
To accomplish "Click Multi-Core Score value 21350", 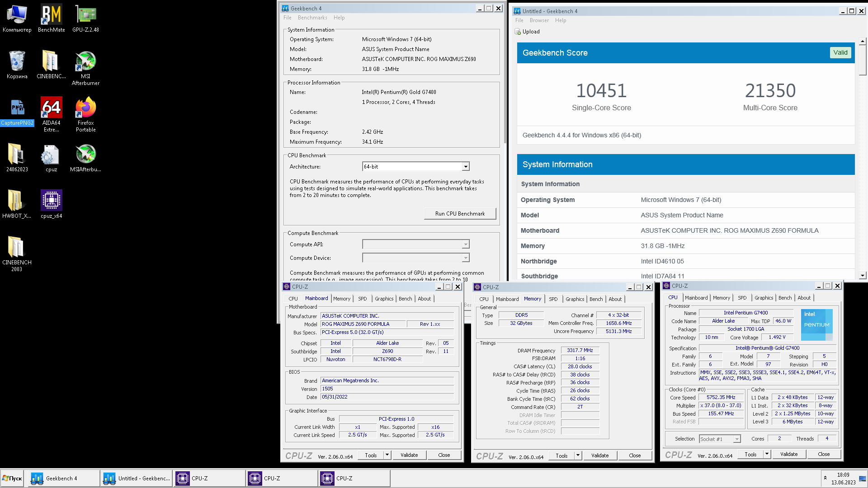I will coord(770,91).
